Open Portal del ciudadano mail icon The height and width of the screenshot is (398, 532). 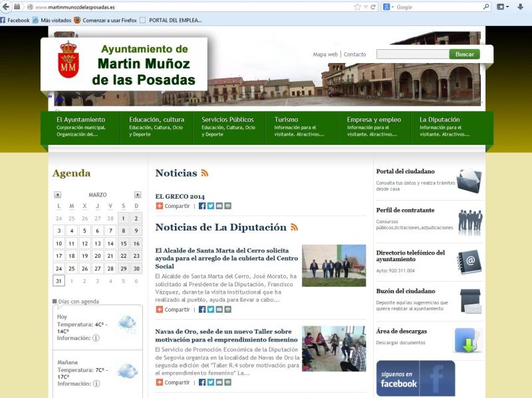(469, 181)
